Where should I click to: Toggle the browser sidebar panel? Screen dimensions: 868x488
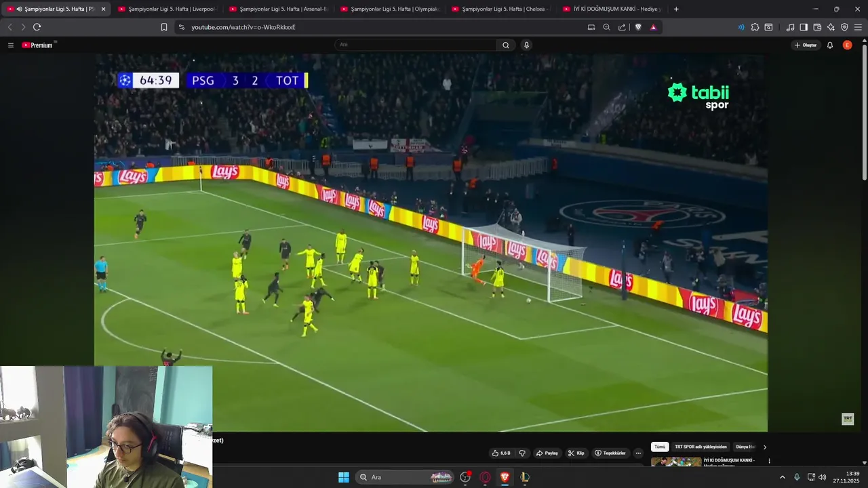(804, 27)
